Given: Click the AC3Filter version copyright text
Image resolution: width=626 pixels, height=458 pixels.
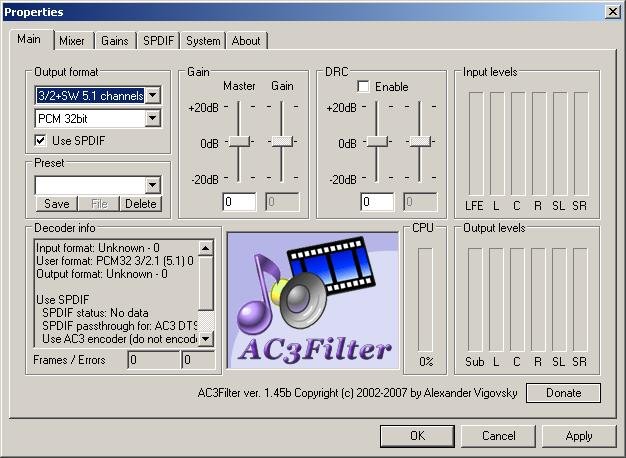Looking at the screenshot, I should [357, 393].
